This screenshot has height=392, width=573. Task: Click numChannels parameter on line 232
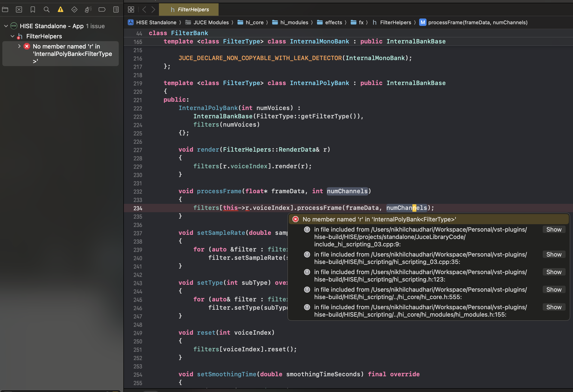point(347,191)
